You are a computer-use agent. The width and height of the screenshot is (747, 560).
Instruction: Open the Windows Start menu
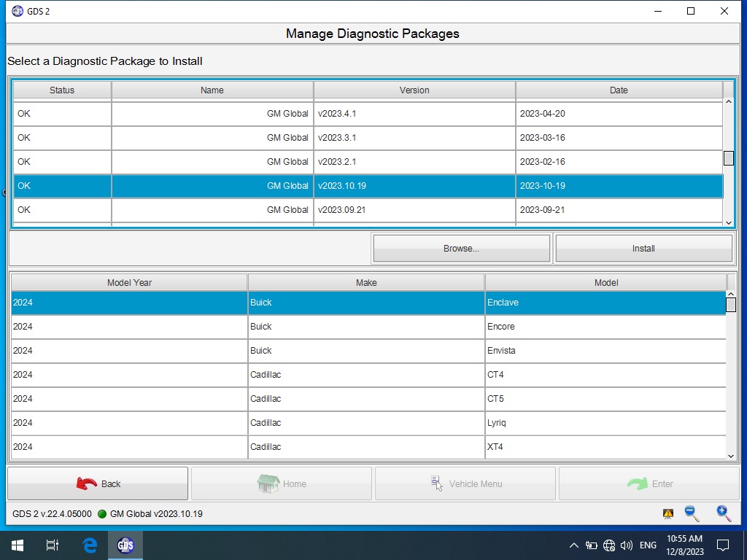pyautogui.click(x=17, y=545)
